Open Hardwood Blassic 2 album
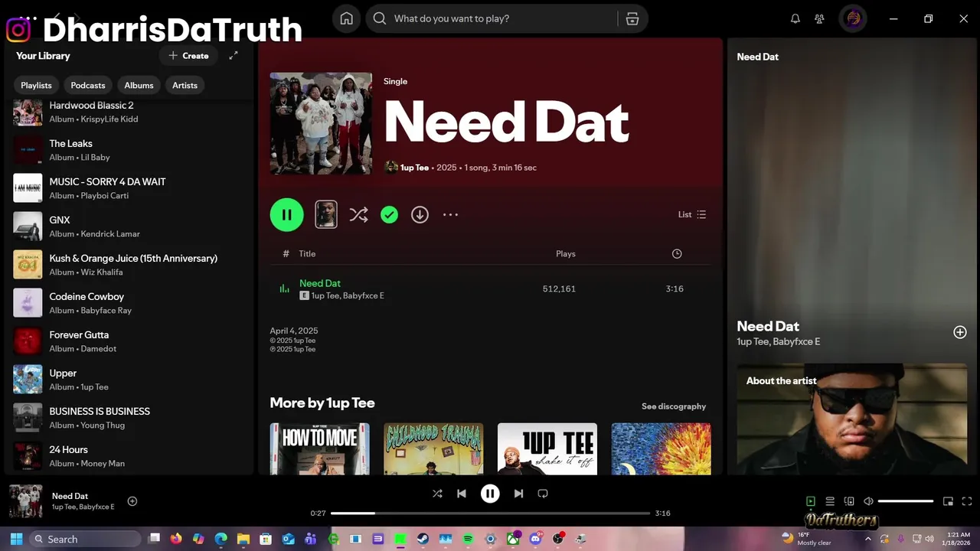980x551 pixels. tap(129, 112)
